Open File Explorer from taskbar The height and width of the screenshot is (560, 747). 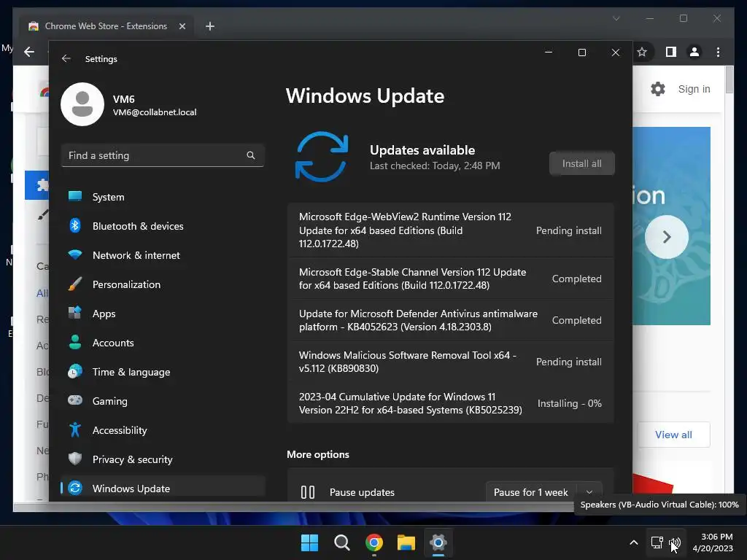point(406,542)
